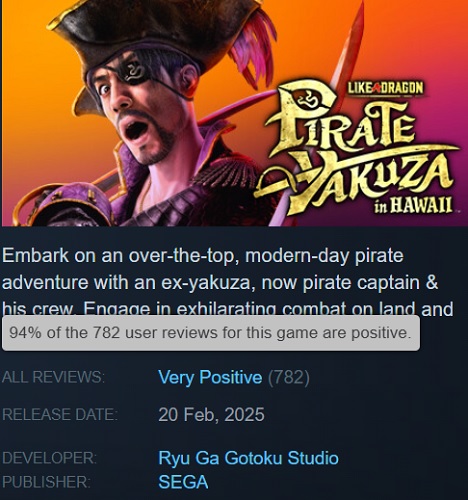Screen dimensions: 468x500
Task: Click the pirate's open mouth
Action: coord(134,130)
